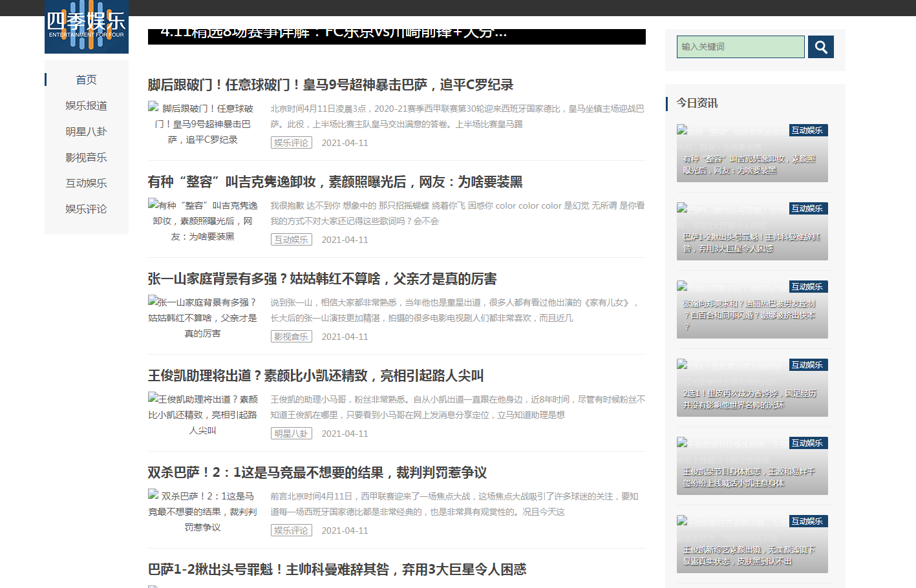916x588 pixels.
Task: Click 互动娱乐 badge on 巴萨1-2 sidebar card
Action: tap(808, 209)
